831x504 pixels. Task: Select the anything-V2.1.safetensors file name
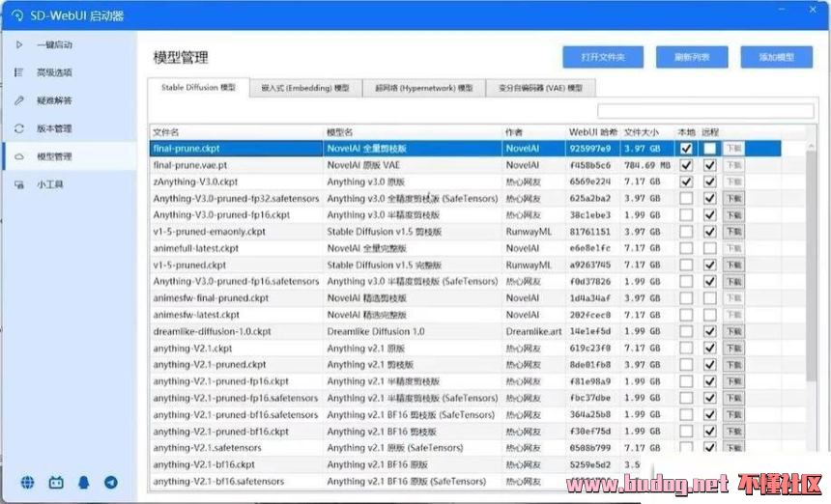tap(207, 448)
